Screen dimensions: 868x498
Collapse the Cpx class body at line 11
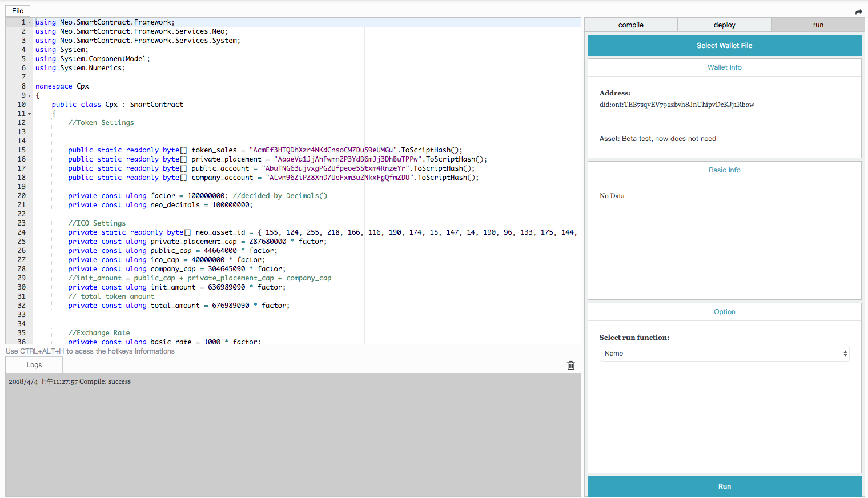click(x=29, y=113)
